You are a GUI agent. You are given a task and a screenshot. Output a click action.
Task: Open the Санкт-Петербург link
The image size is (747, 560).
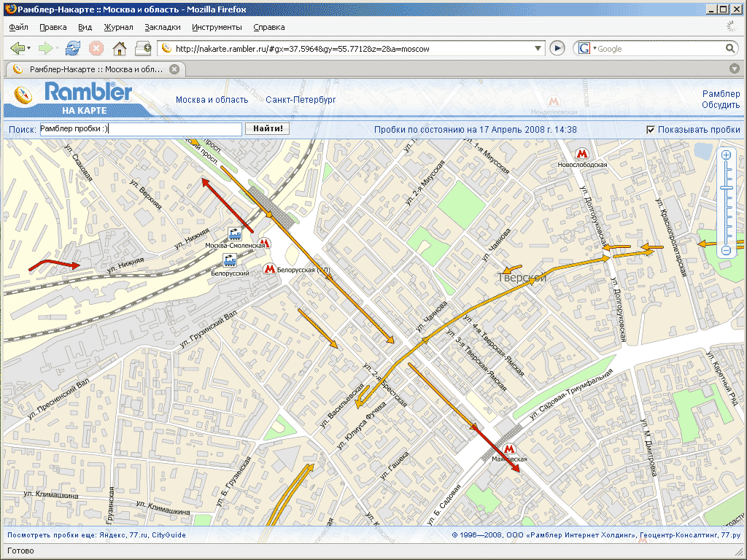click(x=301, y=100)
